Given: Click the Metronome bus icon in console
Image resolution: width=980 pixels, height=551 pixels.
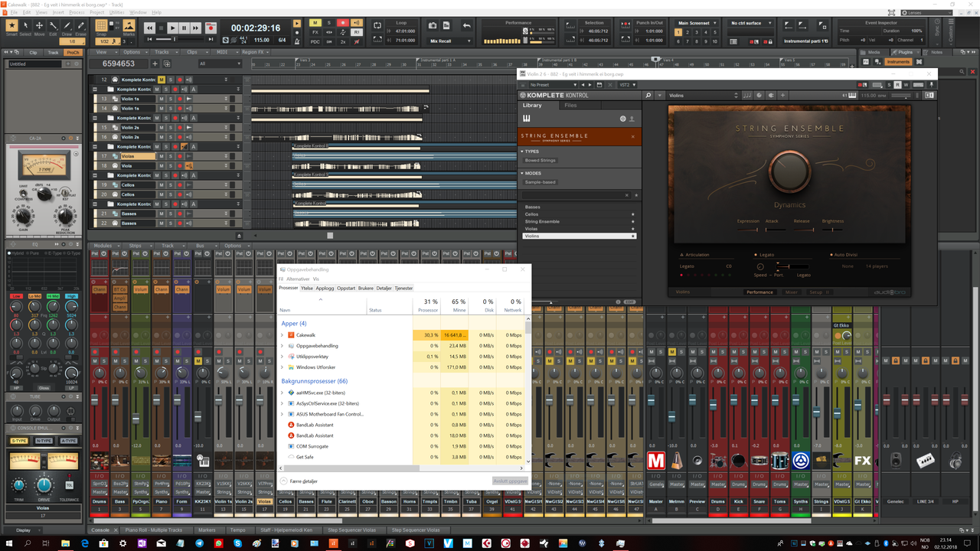Looking at the screenshot, I should pyautogui.click(x=677, y=461).
